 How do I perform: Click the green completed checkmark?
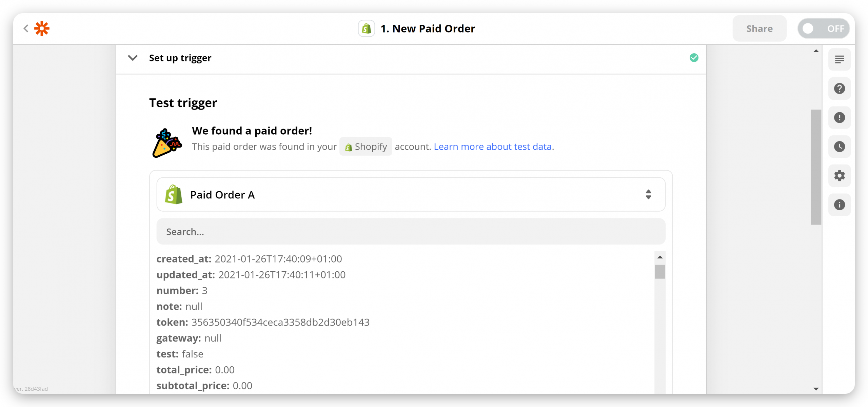(694, 58)
